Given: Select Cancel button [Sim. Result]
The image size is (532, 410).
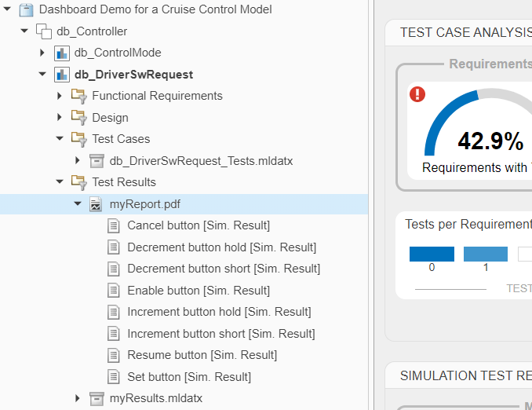Looking at the screenshot, I should point(199,225).
